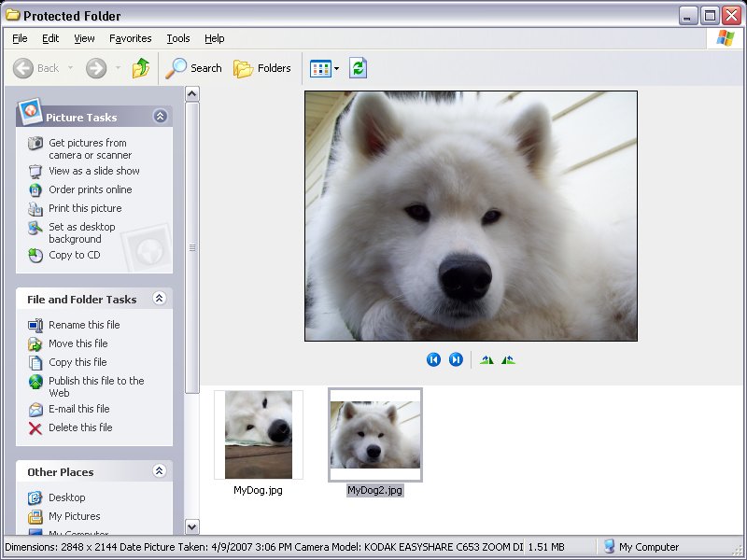Rotate picture clockwise
The image size is (747, 560).
coord(486,360)
